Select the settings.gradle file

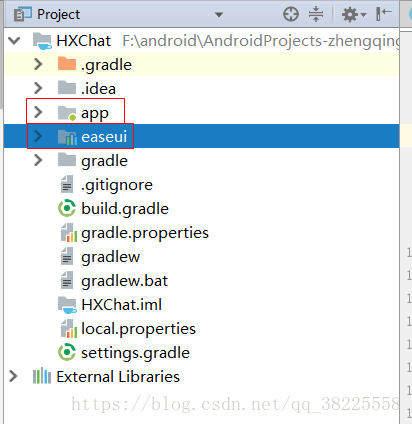click(x=135, y=353)
